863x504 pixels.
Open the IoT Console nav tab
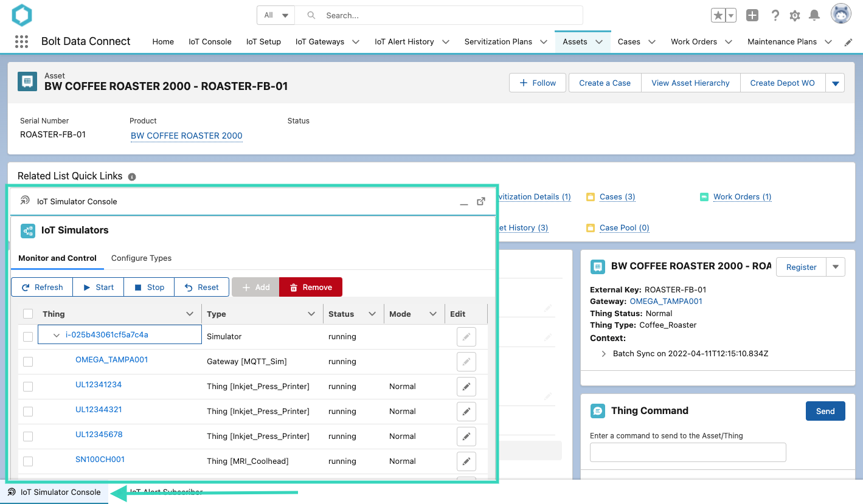[x=210, y=42]
